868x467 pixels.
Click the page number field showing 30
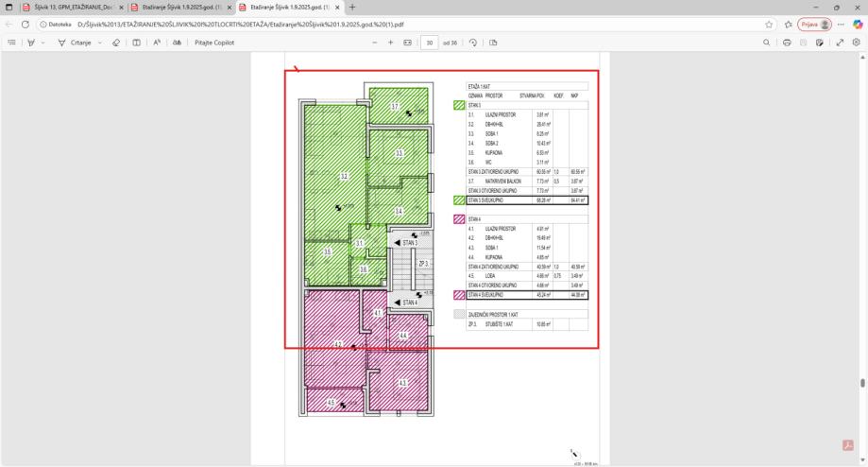point(430,43)
